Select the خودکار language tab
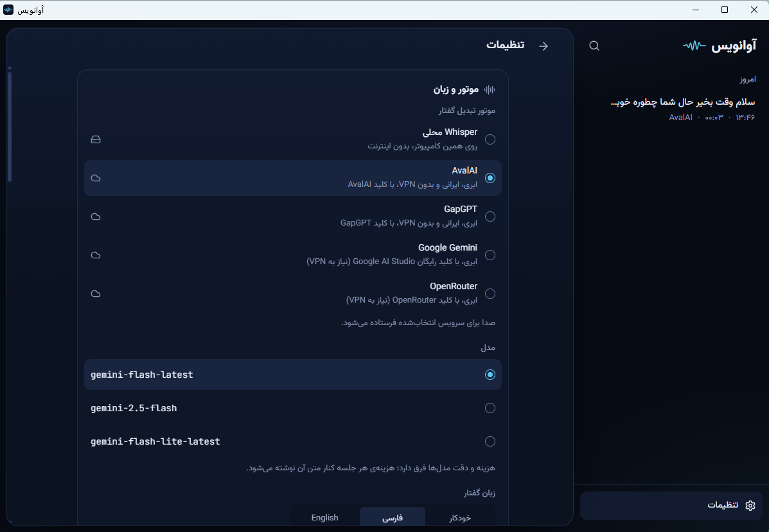This screenshot has width=769, height=532. tap(460, 517)
